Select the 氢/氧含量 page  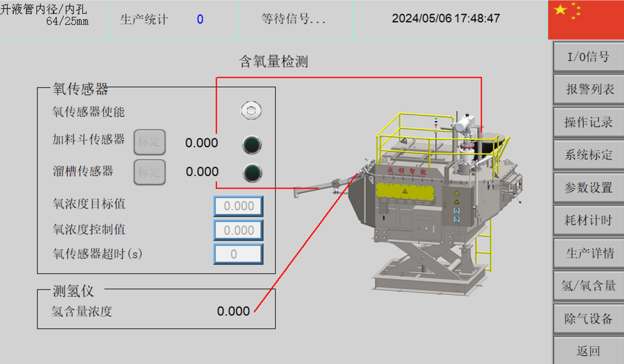(588, 286)
